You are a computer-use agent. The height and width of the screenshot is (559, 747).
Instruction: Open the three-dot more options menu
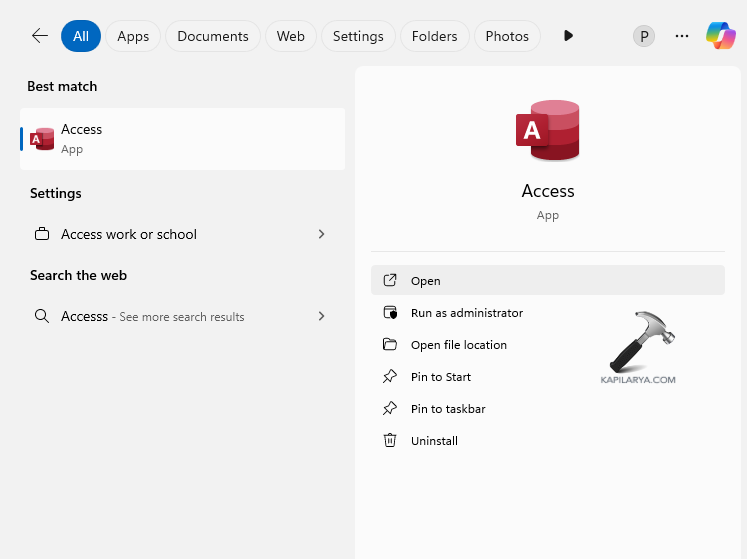[x=682, y=36]
